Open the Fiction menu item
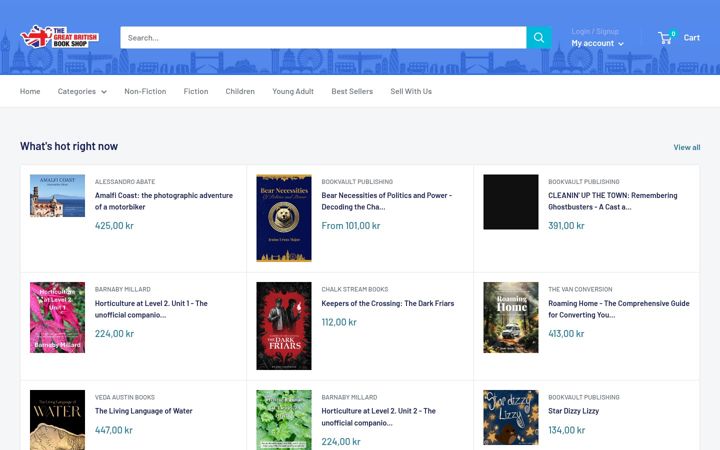This screenshot has width=720, height=450. pyautogui.click(x=196, y=91)
